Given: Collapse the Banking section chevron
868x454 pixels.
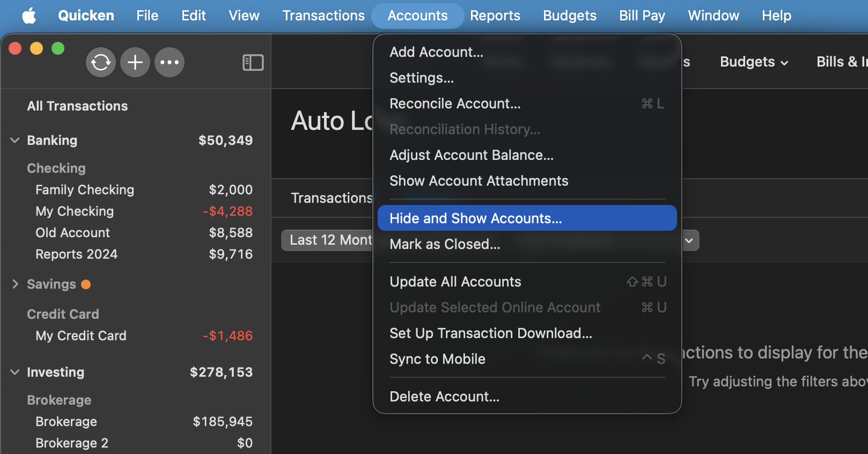Looking at the screenshot, I should pos(15,141).
